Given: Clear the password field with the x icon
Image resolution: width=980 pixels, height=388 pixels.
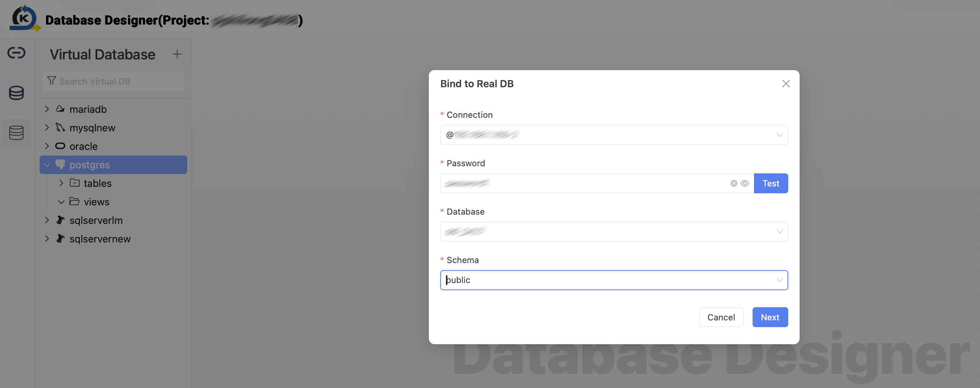Looking at the screenshot, I should (734, 184).
